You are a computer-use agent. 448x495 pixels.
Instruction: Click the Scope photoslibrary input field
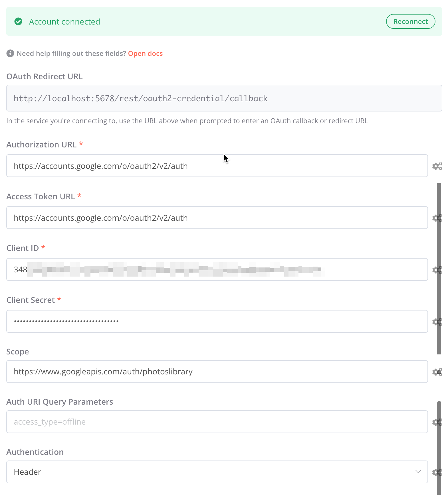click(217, 372)
